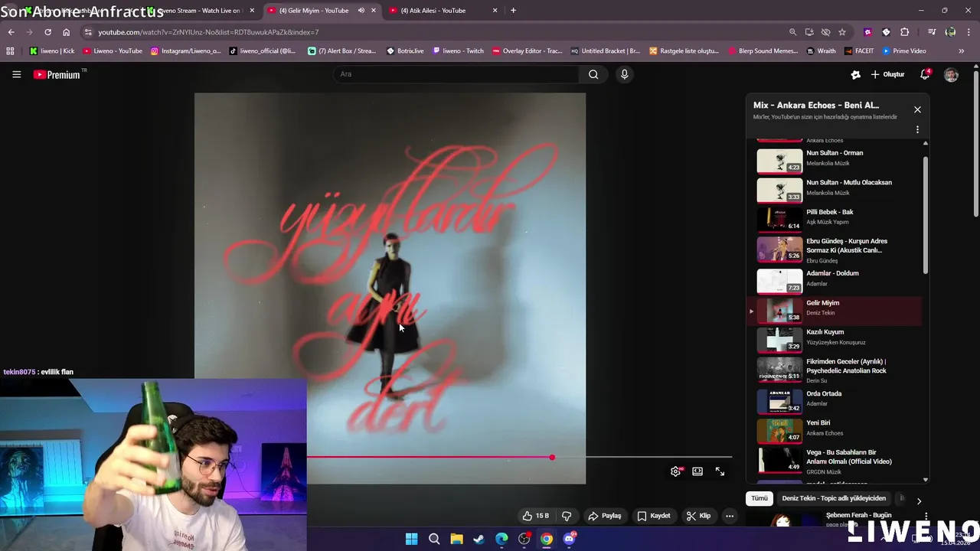Open Microsoft Edge from taskbar
This screenshot has height=551, width=980.
click(501, 539)
